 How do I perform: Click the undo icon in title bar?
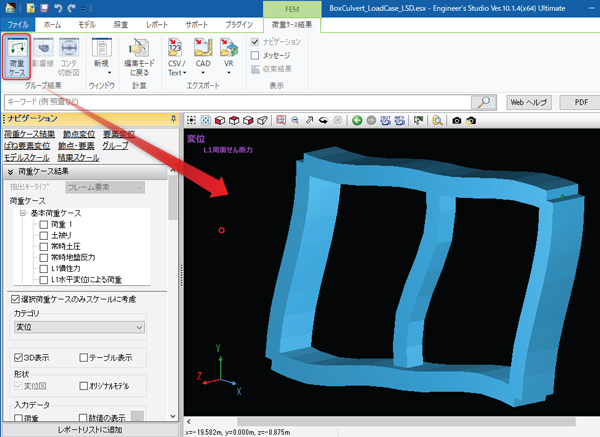tap(58, 8)
